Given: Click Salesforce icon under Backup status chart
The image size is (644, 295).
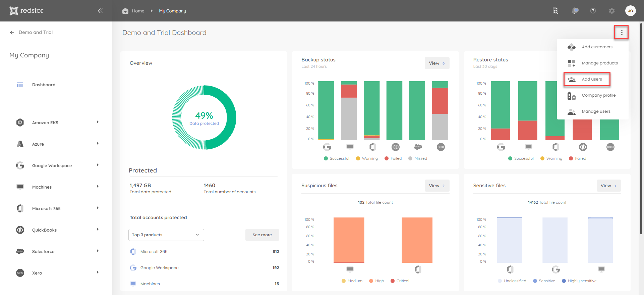Looking at the screenshot, I should coord(418,147).
